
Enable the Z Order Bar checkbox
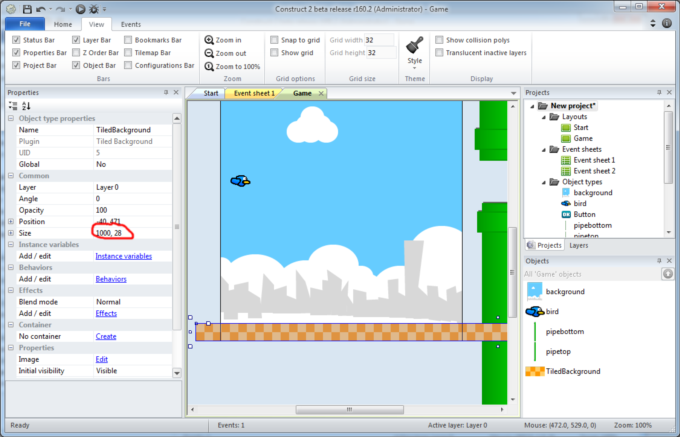(x=76, y=52)
